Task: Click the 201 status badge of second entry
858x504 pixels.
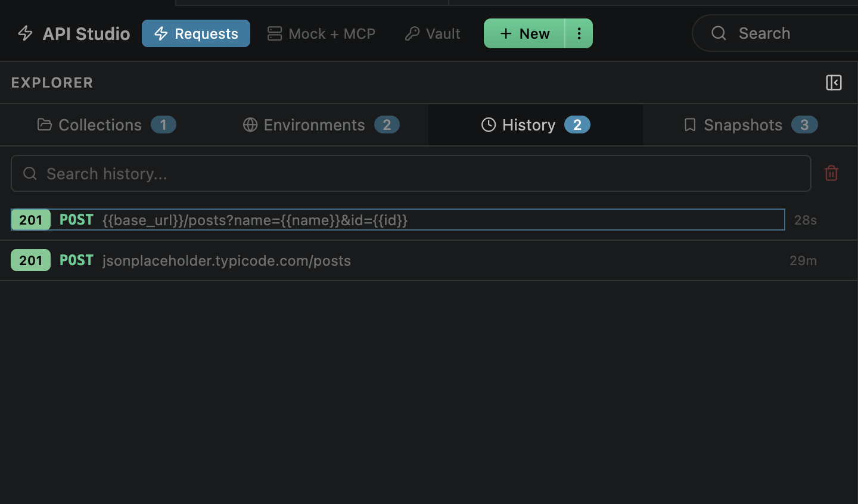Action: (x=31, y=260)
